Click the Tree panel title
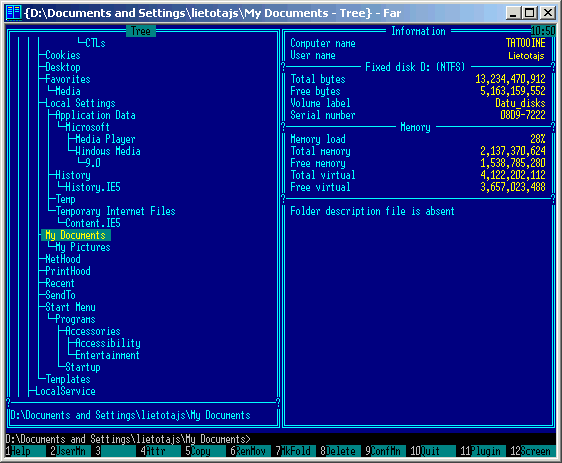The width and height of the screenshot is (562, 463). point(141,31)
